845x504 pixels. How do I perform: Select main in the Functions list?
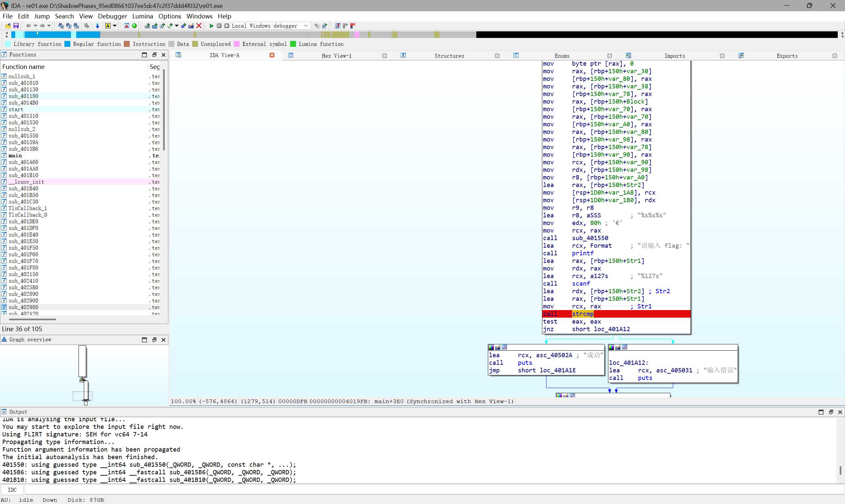click(15, 156)
